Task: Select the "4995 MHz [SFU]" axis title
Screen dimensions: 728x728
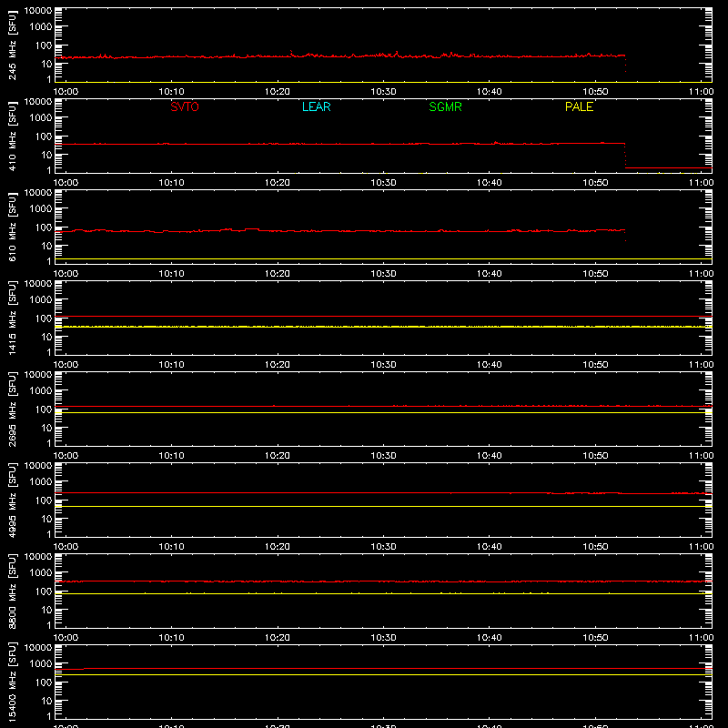Action: [12, 500]
